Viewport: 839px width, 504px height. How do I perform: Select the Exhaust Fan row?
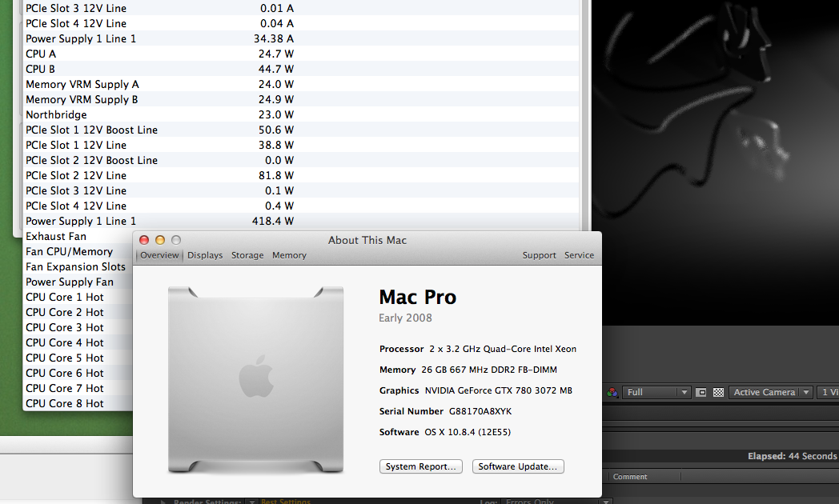click(78, 236)
